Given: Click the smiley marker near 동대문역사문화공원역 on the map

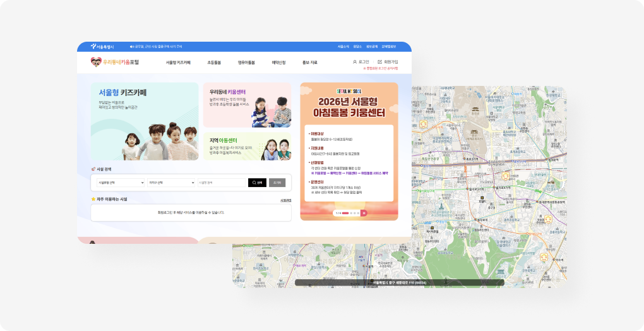Looking at the screenshot, I should 548,219.
